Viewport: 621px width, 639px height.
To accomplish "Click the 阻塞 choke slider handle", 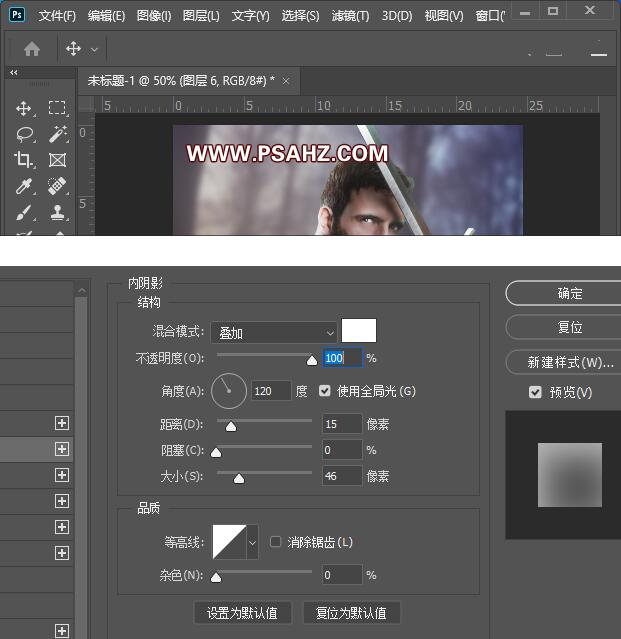I will (216, 452).
